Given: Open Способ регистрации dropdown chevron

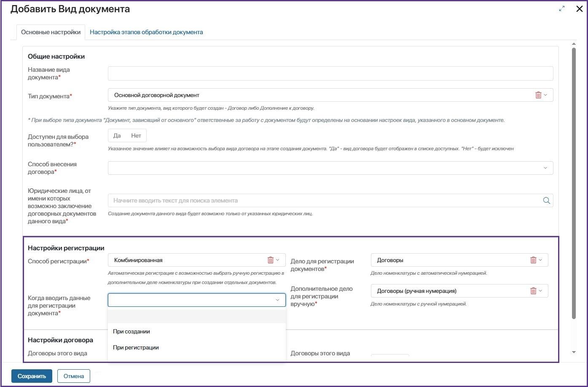Looking at the screenshot, I should tap(278, 260).
